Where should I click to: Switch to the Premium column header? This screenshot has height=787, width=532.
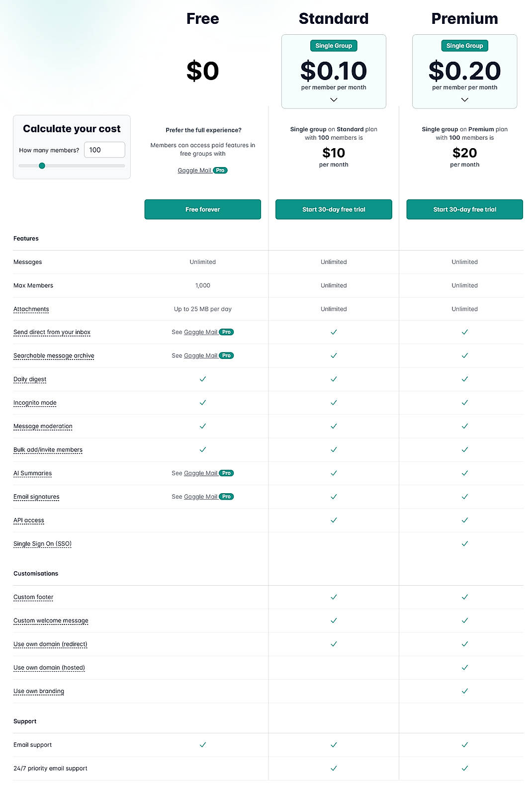pyautogui.click(x=464, y=18)
